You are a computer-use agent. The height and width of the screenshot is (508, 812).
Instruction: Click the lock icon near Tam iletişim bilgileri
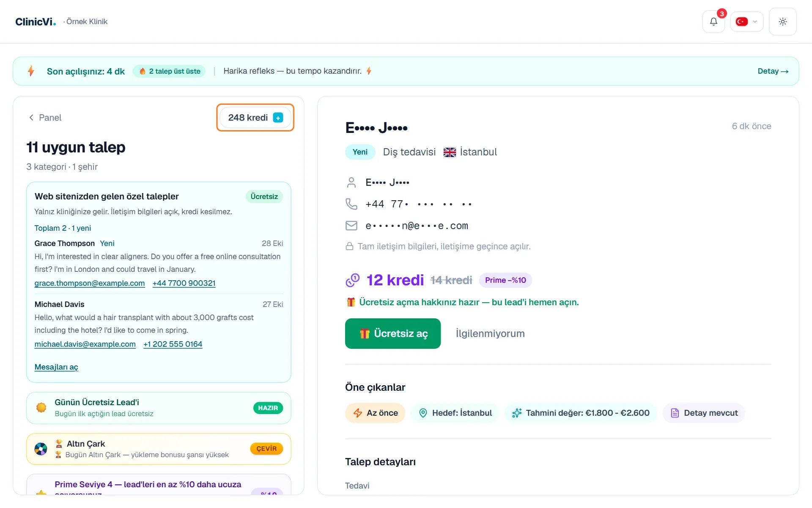(350, 246)
